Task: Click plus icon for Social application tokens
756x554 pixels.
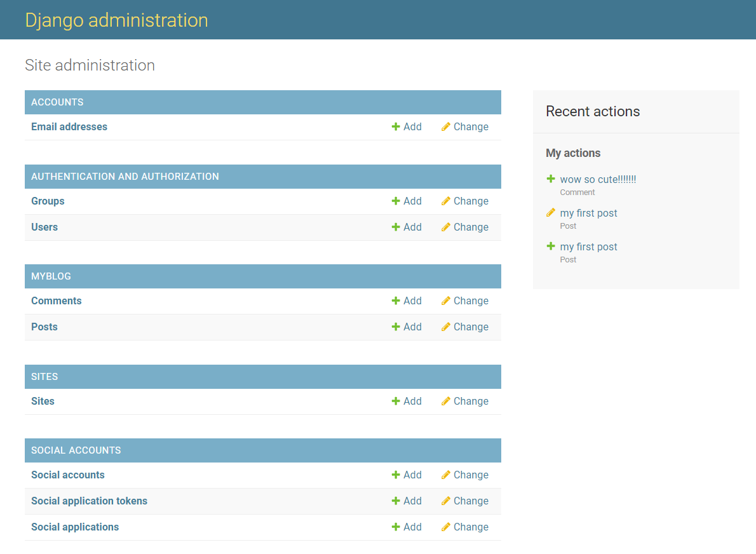Action: (396, 501)
